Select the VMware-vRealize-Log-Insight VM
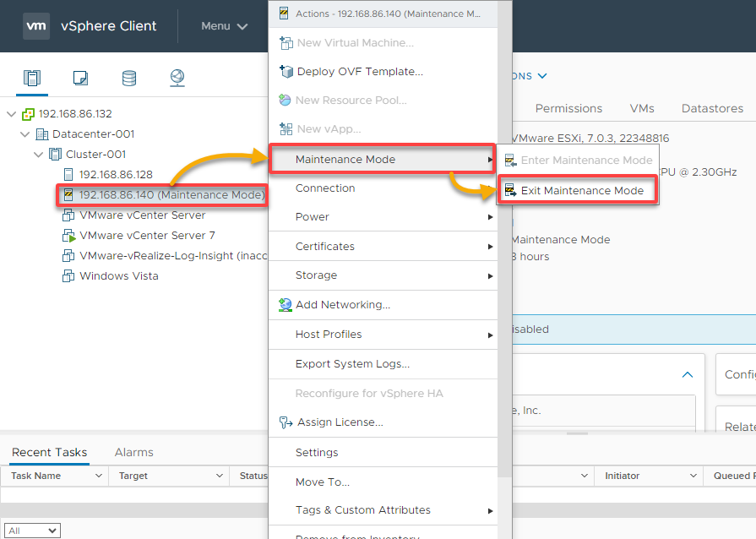The image size is (756, 539). click(x=173, y=255)
